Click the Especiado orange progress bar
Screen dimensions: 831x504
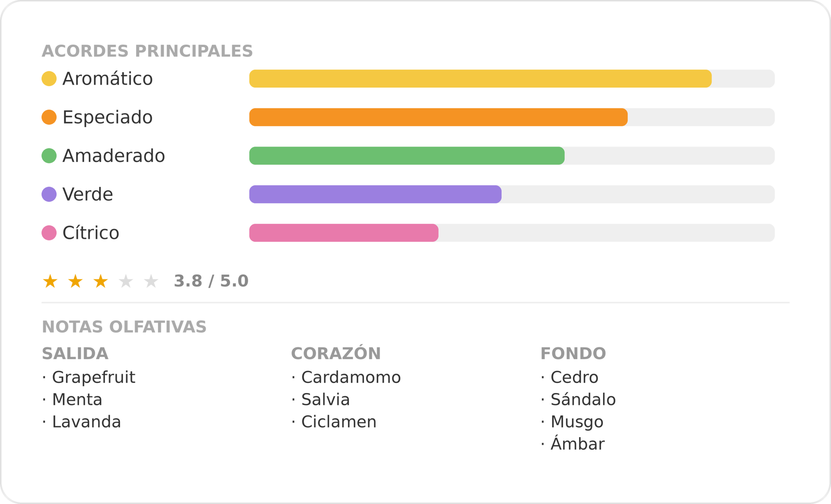[x=438, y=117]
